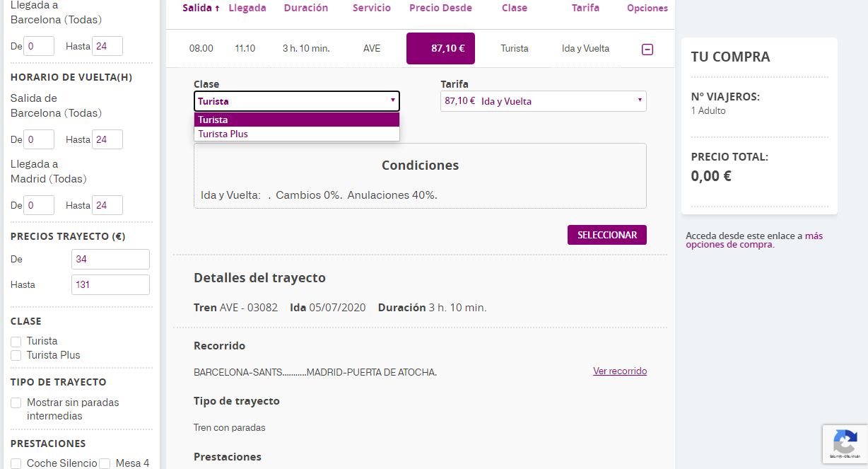Enable the Turista class filter checkbox
This screenshot has height=469, width=868.
pyautogui.click(x=16, y=342)
